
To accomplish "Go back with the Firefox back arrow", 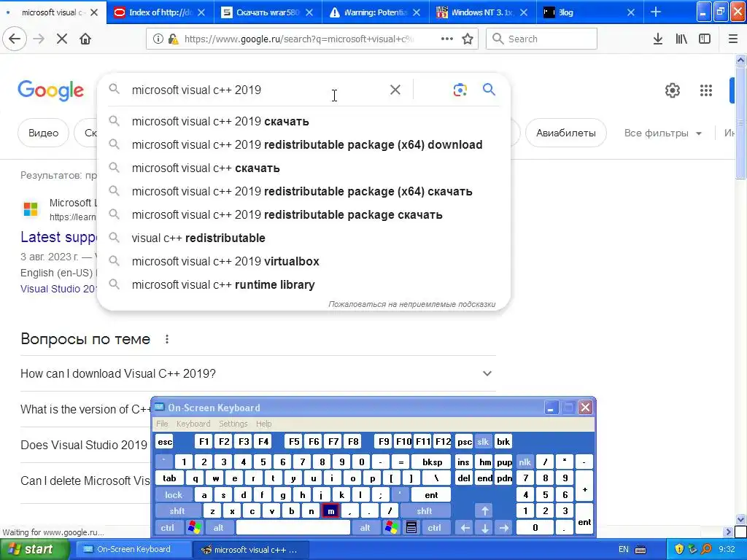I will 15,39.
